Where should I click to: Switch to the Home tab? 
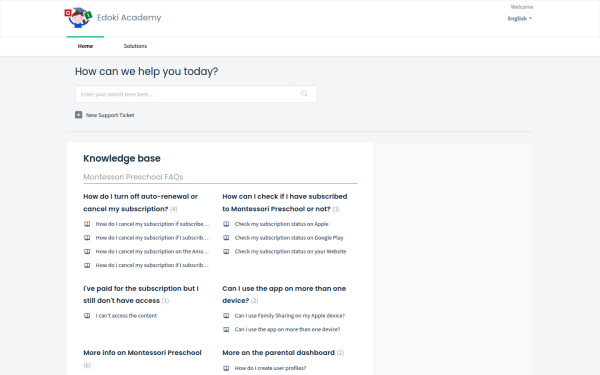[x=85, y=46]
